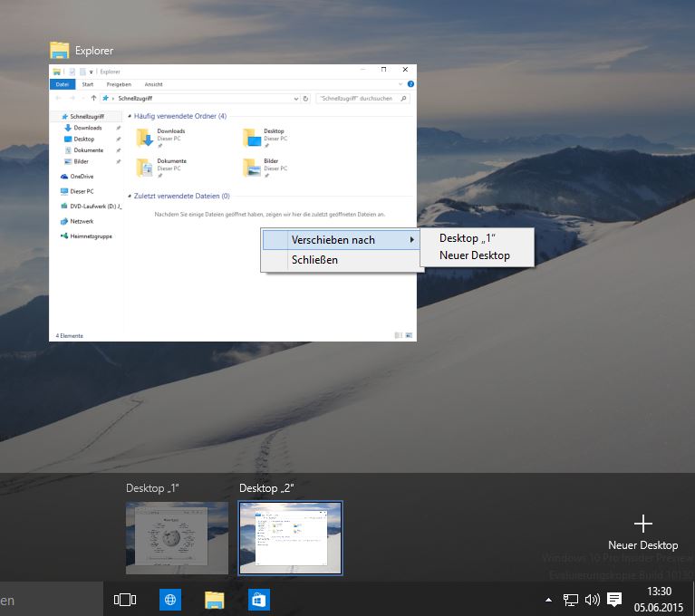Click the 4 Elemente status text
The image size is (695, 616).
coord(69,336)
